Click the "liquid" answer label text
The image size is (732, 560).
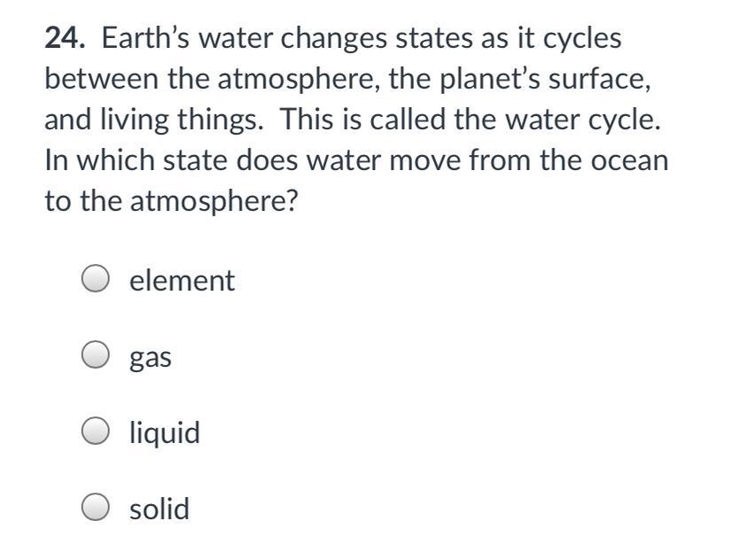point(164,433)
